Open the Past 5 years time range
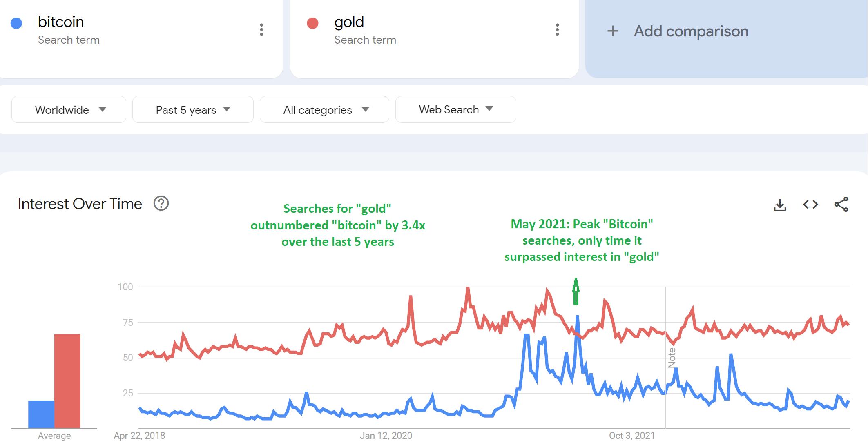The width and height of the screenshot is (868, 445). [193, 109]
